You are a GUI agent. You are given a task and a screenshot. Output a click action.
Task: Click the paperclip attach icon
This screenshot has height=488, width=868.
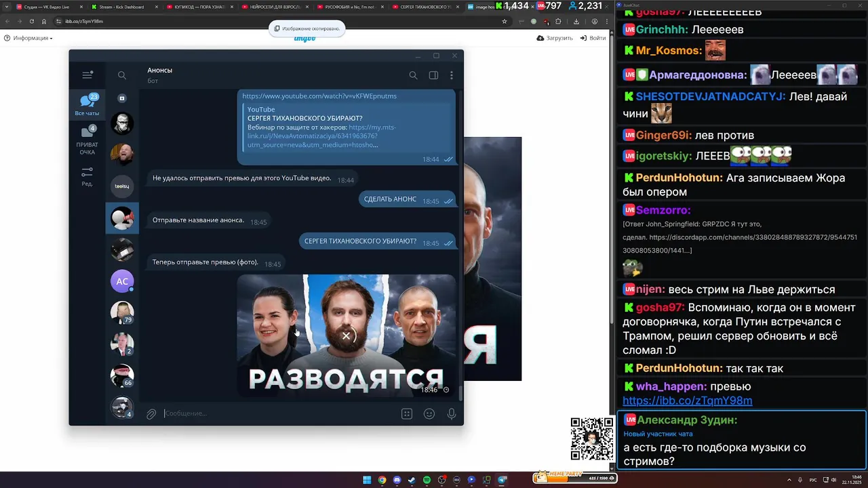[151, 413]
